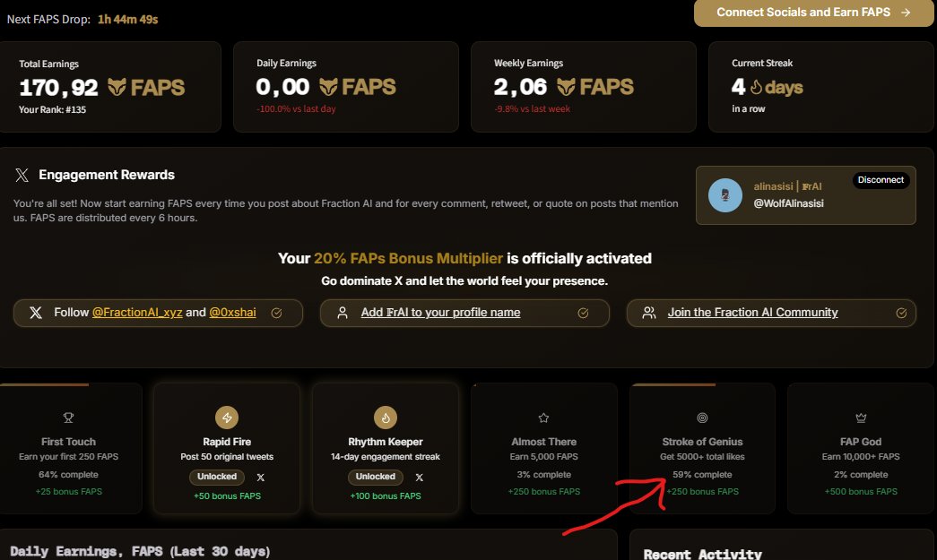Click the trophy icon on First Touch card
Image resolution: width=937 pixels, height=560 pixels.
pyautogui.click(x=68, y=418)
